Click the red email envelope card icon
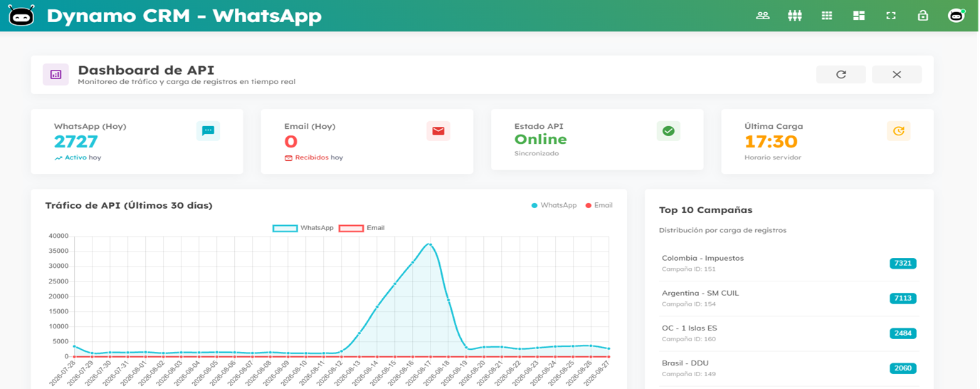 pos(438,130)
